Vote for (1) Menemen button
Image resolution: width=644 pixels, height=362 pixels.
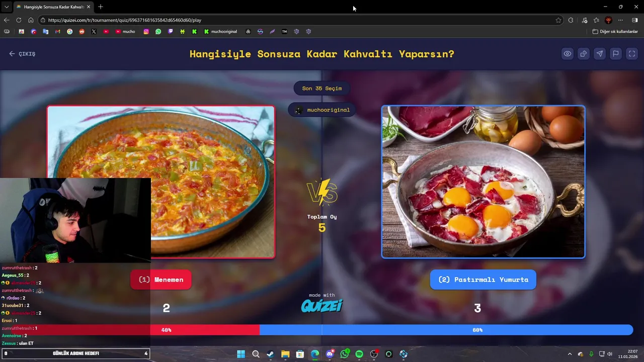[161, 280]
